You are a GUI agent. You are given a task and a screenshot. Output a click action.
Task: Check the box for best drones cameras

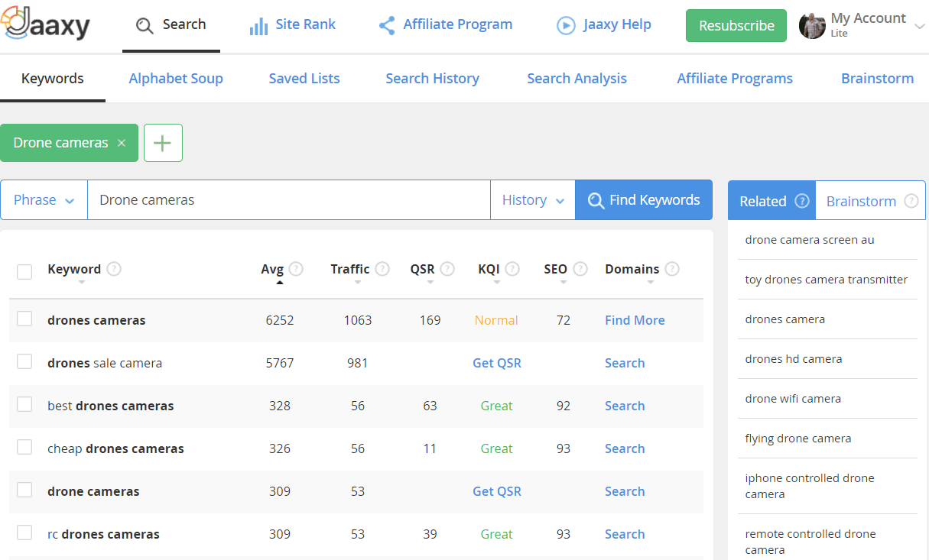pos(24,404)
